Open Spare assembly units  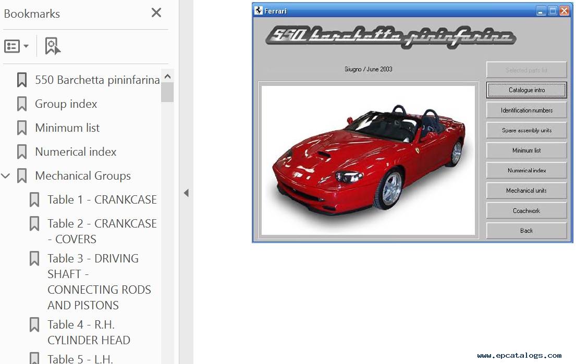(x=526, y=130)
